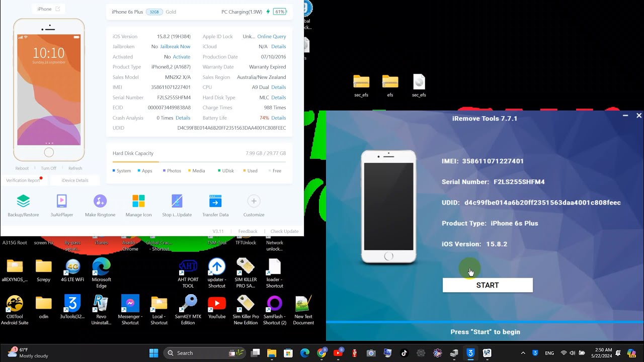Click the edit icon next to iPhone name

pyautogui.click(x=58, y=9)
